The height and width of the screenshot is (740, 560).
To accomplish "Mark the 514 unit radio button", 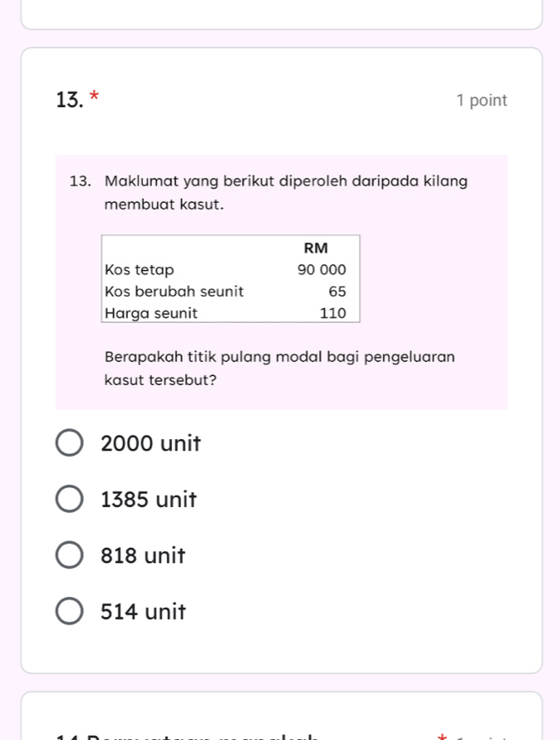I will 69,612.
